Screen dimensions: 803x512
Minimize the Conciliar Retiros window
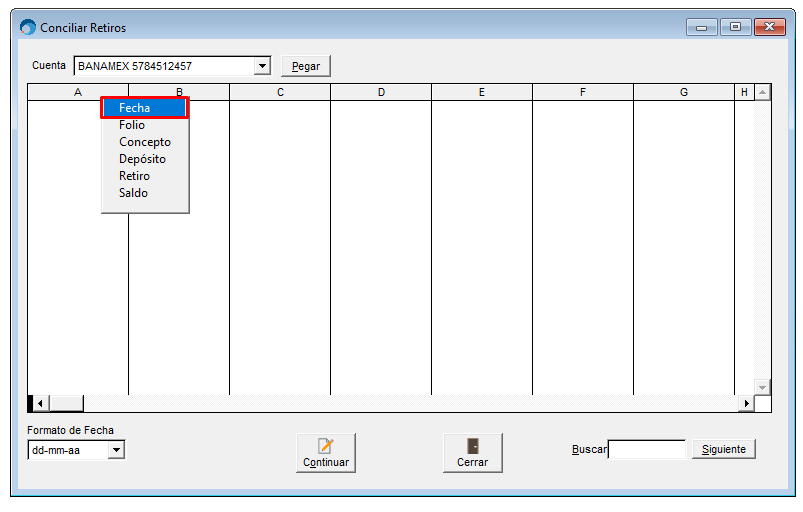click(x=702, y=27)
